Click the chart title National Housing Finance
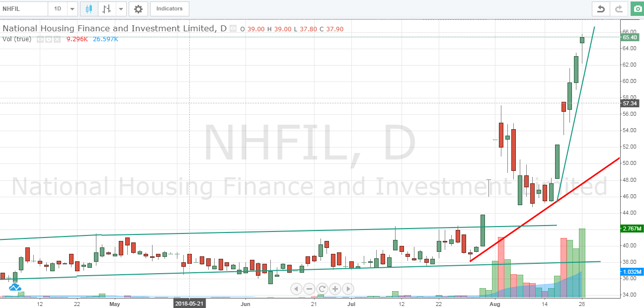 point(114,28)
